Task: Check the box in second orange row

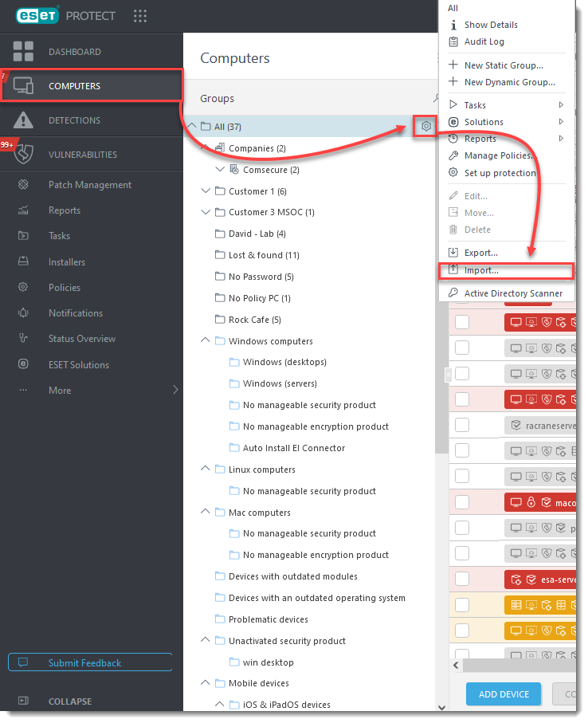Action: pos(462,631)
